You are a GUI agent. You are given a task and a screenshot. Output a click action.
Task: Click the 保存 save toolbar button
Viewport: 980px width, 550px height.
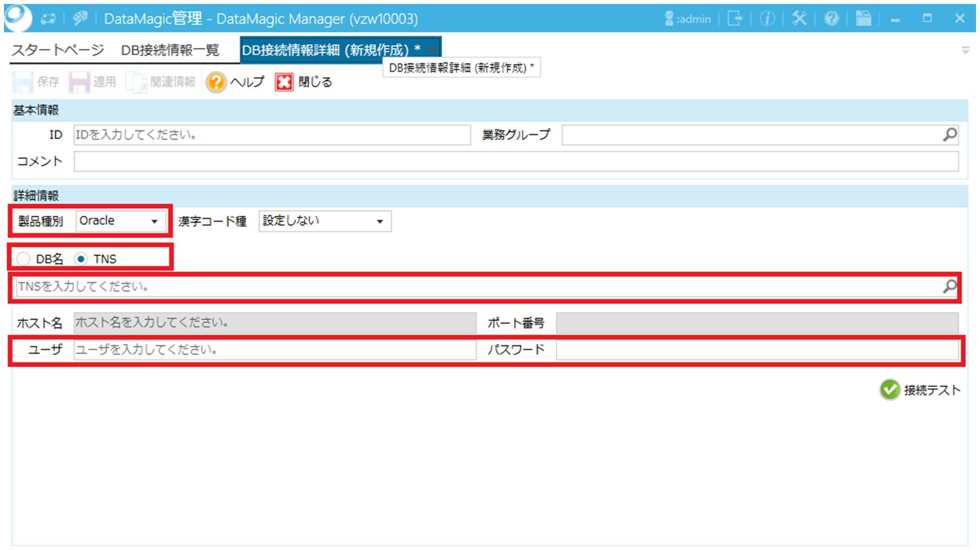coord(36,82)
